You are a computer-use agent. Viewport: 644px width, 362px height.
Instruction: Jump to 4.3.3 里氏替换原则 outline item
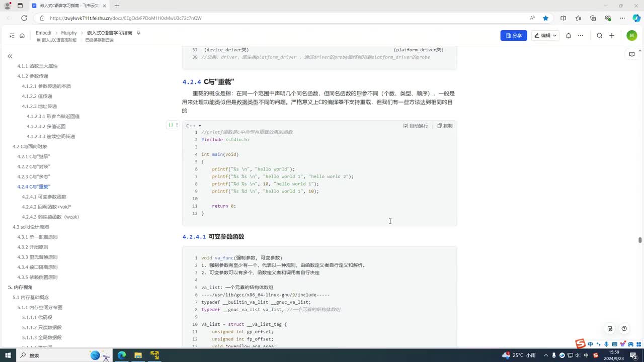click(x=37, y=257)
